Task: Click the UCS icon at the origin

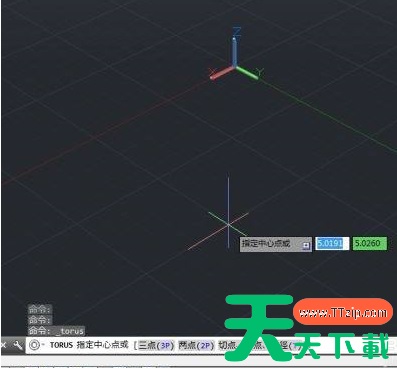Action: (235, 55)
